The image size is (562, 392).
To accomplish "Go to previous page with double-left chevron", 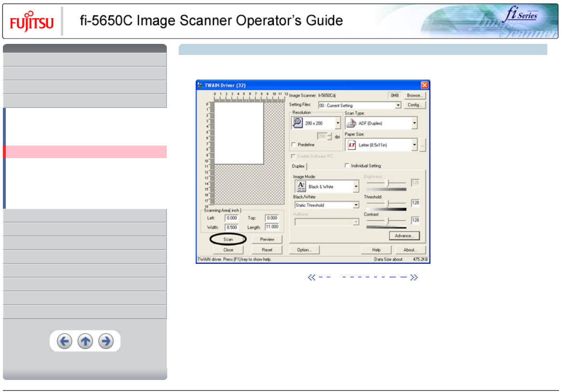I will pos(311,277).
